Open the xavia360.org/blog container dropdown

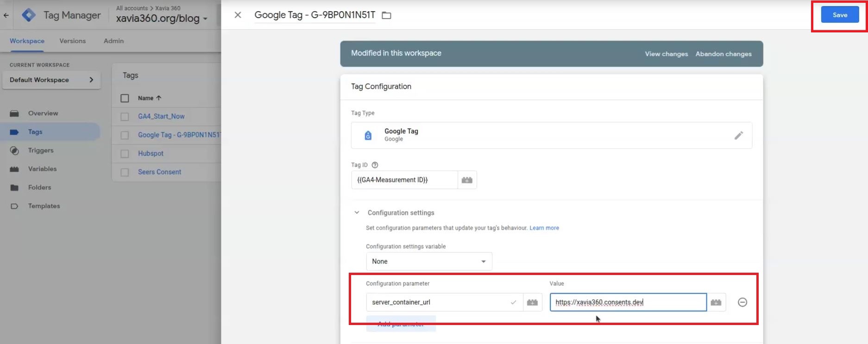[x=162, y=19]
